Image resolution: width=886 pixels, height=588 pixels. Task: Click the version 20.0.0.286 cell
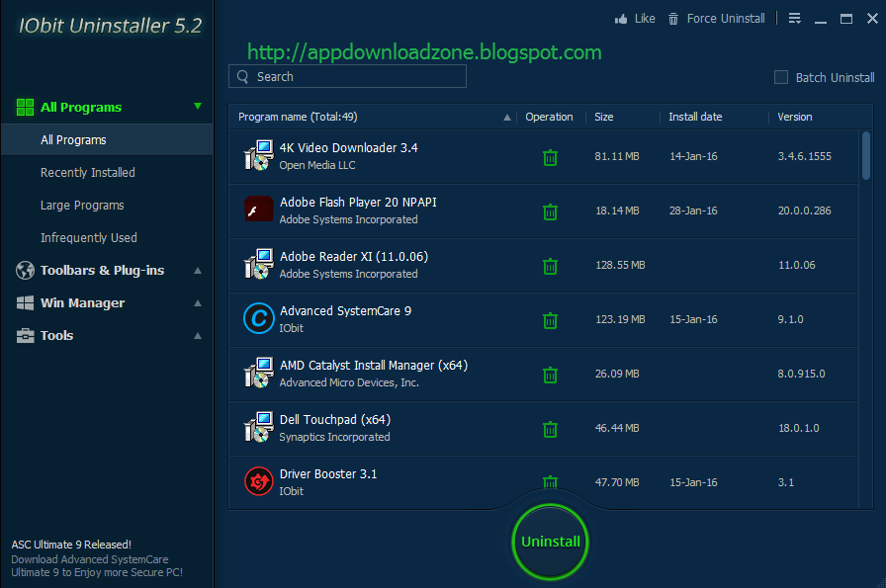804,210
